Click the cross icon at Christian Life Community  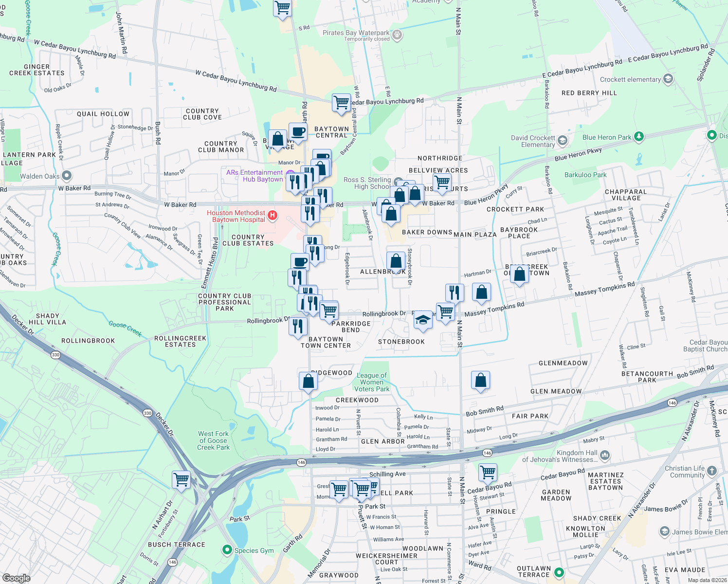click(712, 470)
